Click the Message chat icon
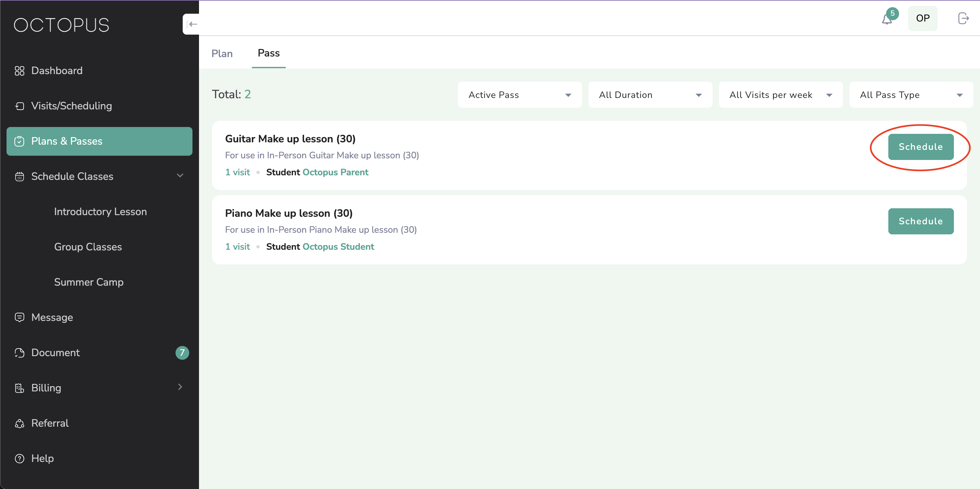 tap(19, 317)
